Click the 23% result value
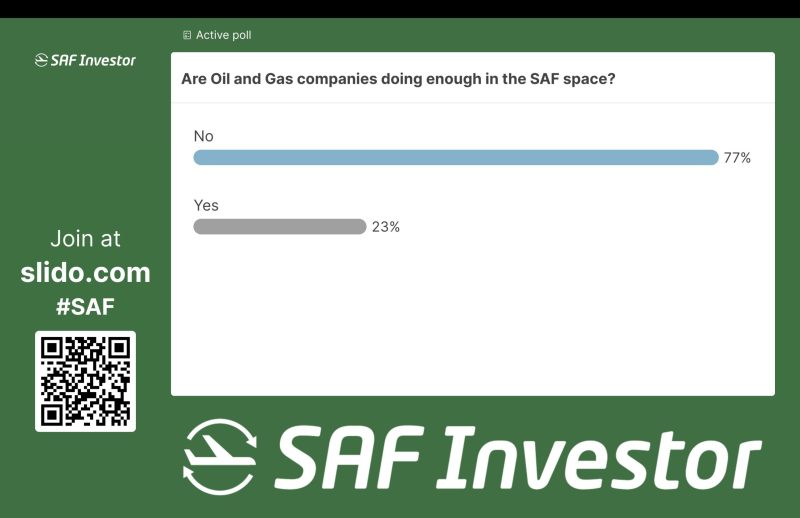The height and width of the screenshot is (518, 800). click(386, 227)
